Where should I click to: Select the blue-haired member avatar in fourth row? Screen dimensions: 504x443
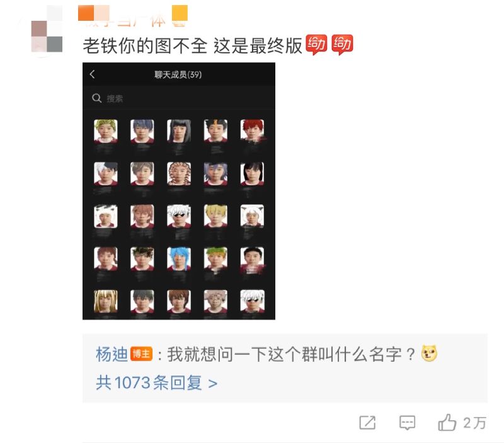click(179, 259)
